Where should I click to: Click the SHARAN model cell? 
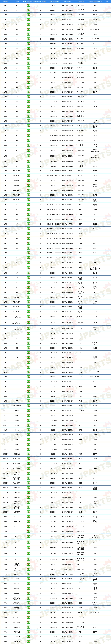pos(17,627)
